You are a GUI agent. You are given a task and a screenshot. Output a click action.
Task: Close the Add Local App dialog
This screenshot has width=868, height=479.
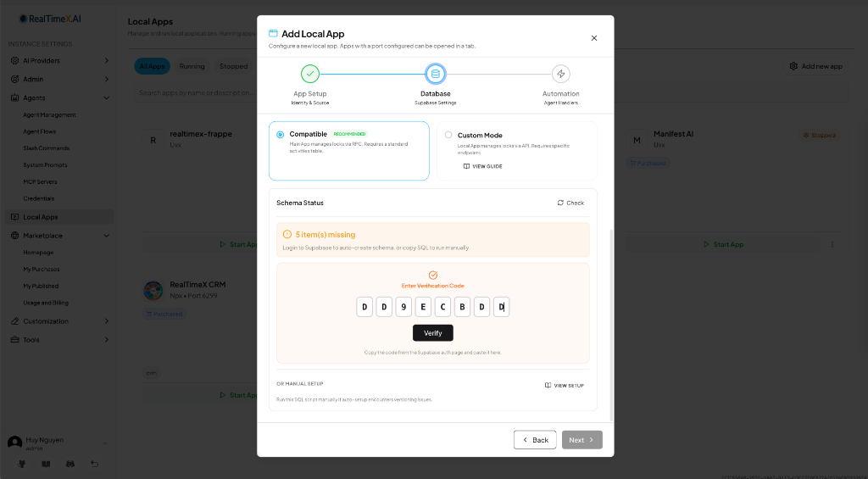click(594, 38)
